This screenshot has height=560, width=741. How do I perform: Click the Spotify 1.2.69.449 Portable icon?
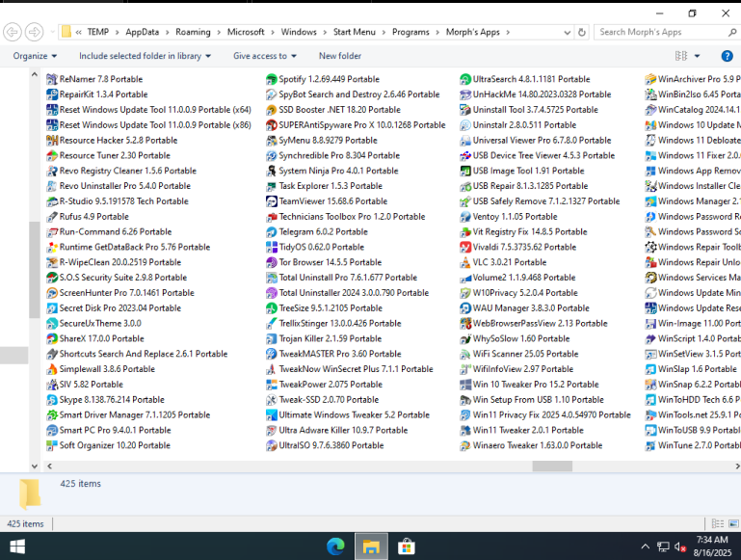coord(272,79)
